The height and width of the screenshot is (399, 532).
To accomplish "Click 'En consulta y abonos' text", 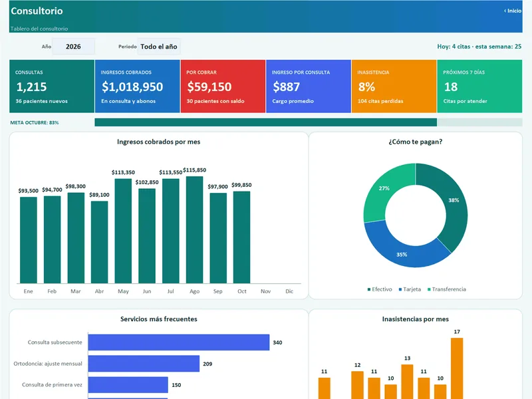I will [128, 101].
